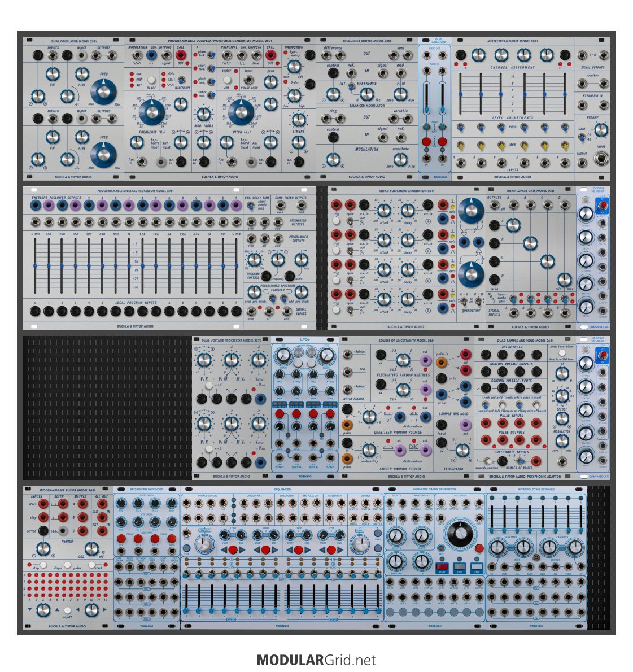
Task: Click the press to auto tune button
Action: pyautogui.click(x=562, y=353)
